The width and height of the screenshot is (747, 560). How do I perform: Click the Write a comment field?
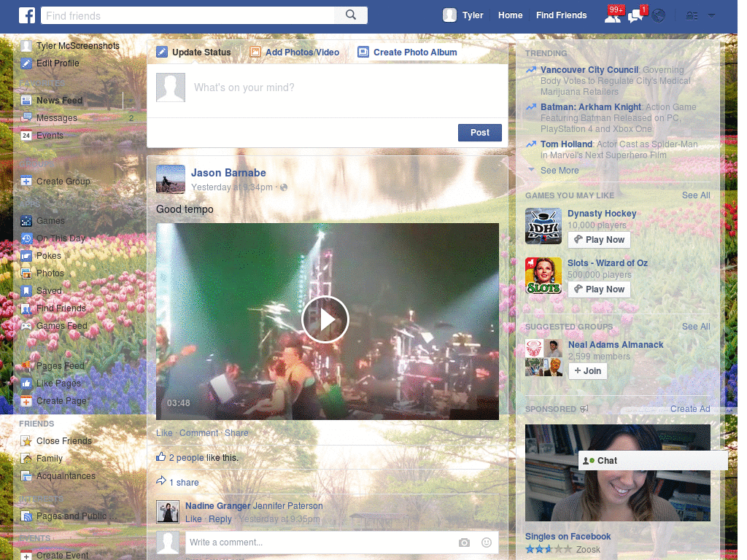(x=320, y=542)
